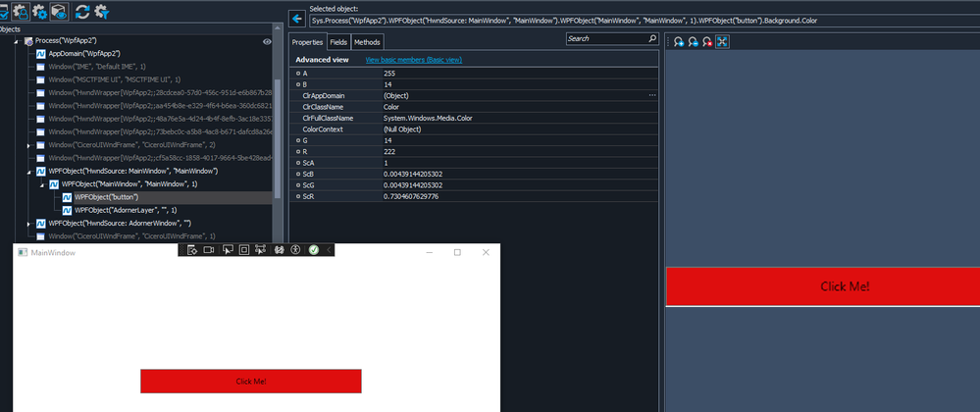Click the accessibility icon in debug toolbar

point(295,251)
